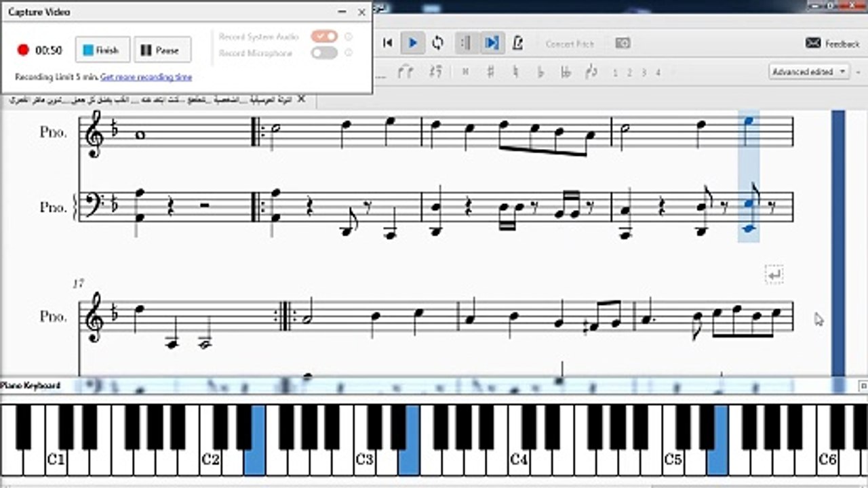The width and height of the screenshot is (868, 488).
Task: Toggle the metronome icon
Action: [517, 43]
